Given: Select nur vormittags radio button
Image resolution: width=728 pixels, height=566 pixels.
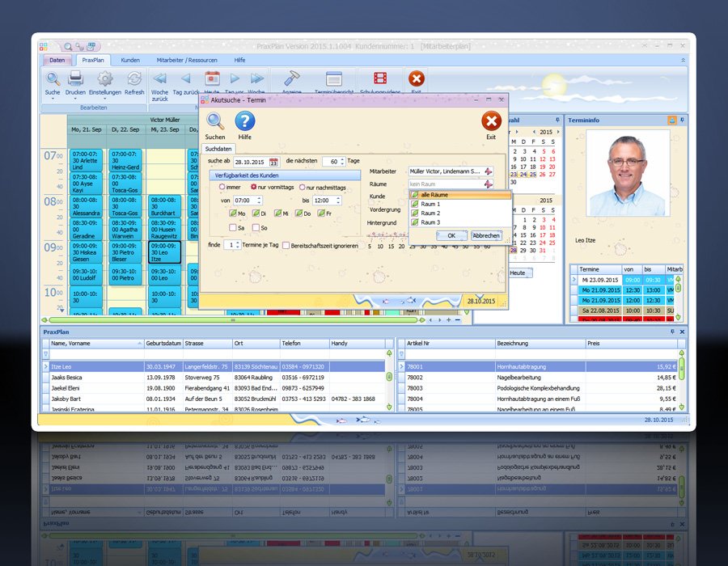Looking at the screenshot, I should pos(253,187).
